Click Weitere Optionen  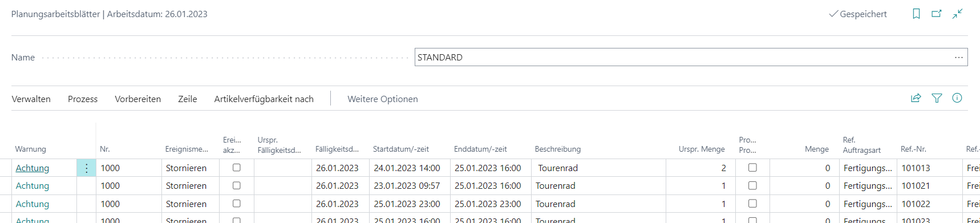383,99
